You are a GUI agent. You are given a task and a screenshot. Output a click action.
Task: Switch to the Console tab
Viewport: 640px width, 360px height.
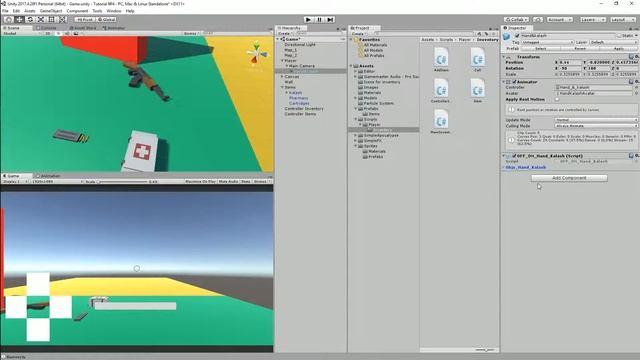(48, 28)
